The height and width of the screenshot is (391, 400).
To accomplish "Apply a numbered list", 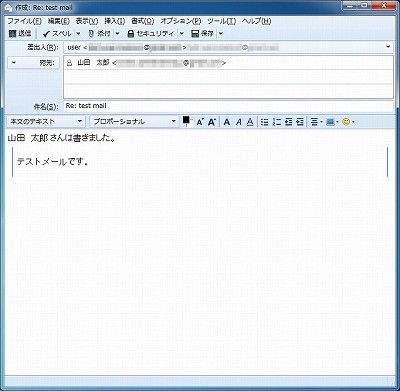I will [277, 122].
